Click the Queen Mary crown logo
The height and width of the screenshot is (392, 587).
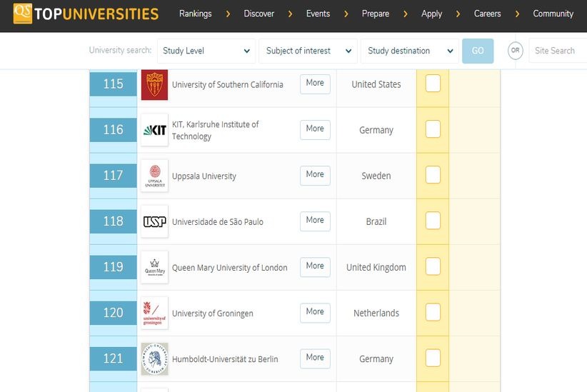(154, 267)
